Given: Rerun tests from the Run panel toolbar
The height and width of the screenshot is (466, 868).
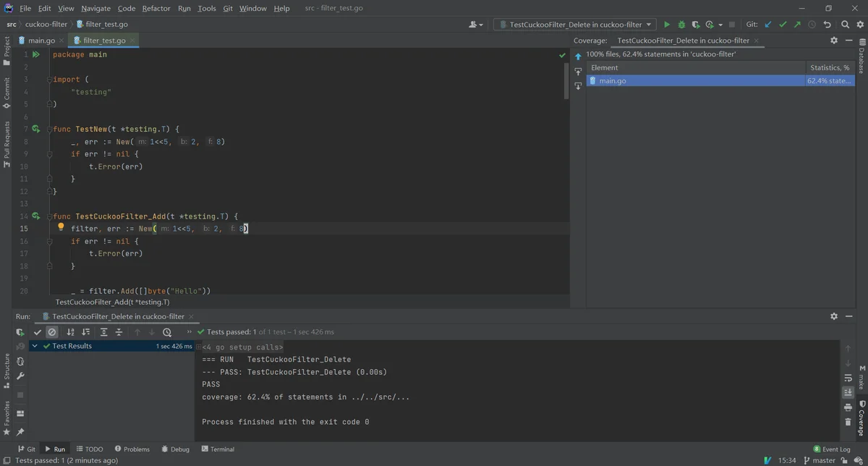Looking at the screenshot, I should point(20,332).
